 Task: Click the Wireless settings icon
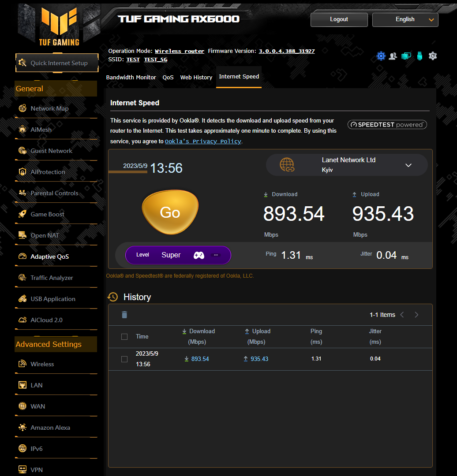click(x=22, y=364)
